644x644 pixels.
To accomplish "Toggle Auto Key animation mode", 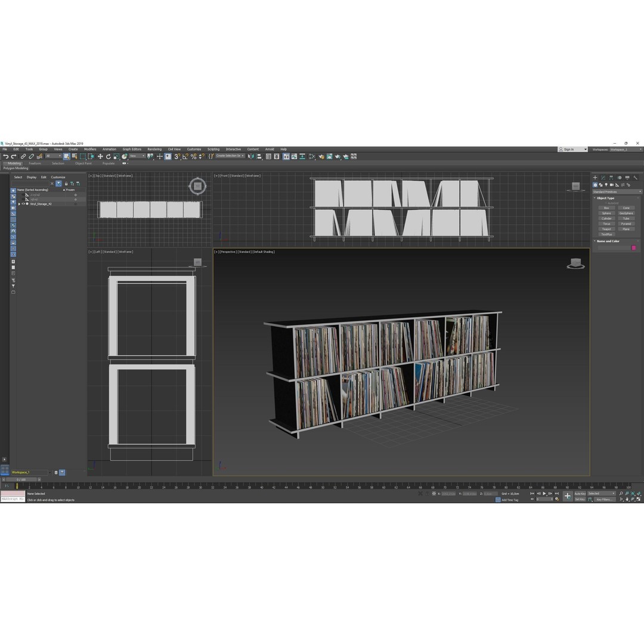I will coord(580,494).
